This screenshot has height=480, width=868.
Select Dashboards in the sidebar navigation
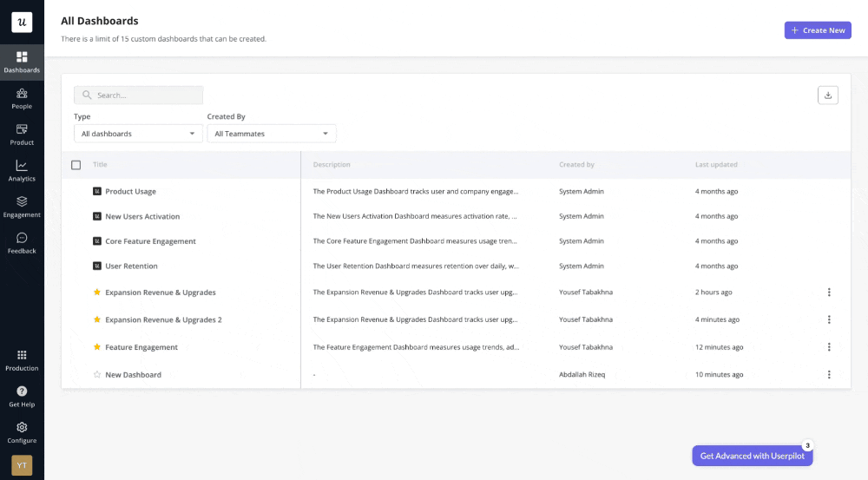click(x=22, y=62)
